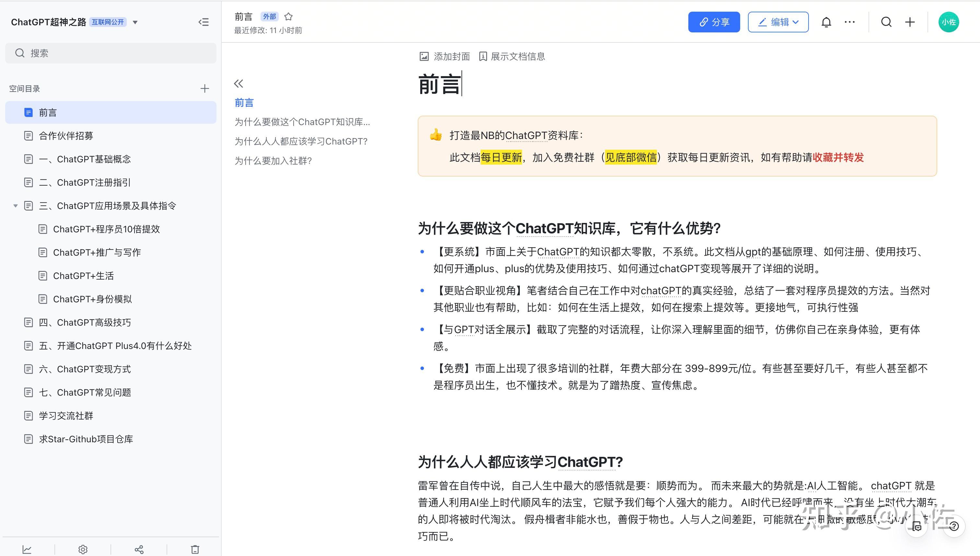Select ChatGPT+程序员10倍提效 in the tree
The height and width of the screenshot is (556, 980).
coord(106,229)
